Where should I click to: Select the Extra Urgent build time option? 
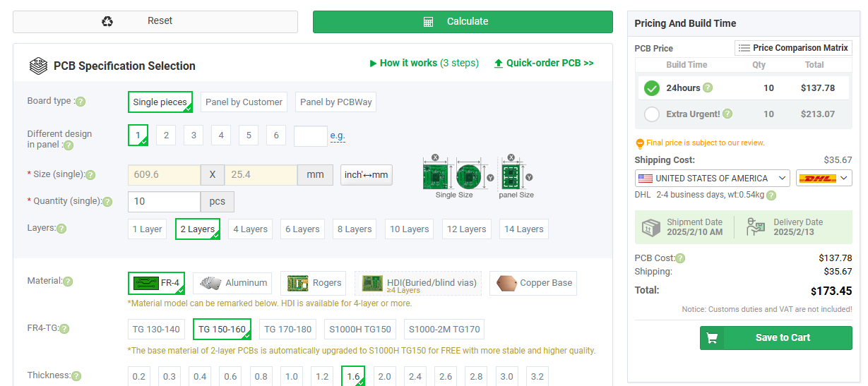pos(652,114)
